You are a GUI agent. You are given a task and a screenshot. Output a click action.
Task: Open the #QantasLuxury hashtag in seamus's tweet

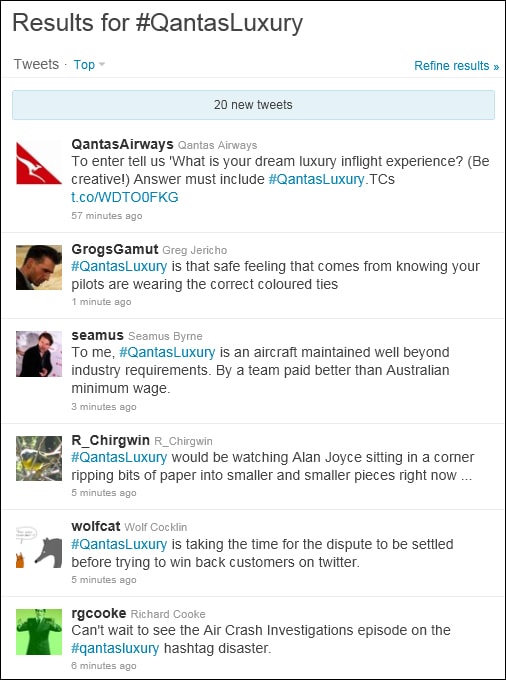pyautogui.click(x=167, y=352)
